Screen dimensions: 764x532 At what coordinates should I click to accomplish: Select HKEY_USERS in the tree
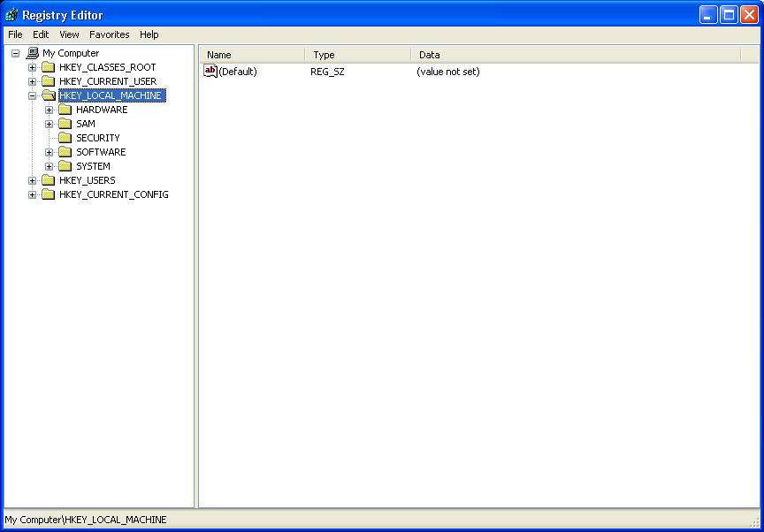coord(88,180)
